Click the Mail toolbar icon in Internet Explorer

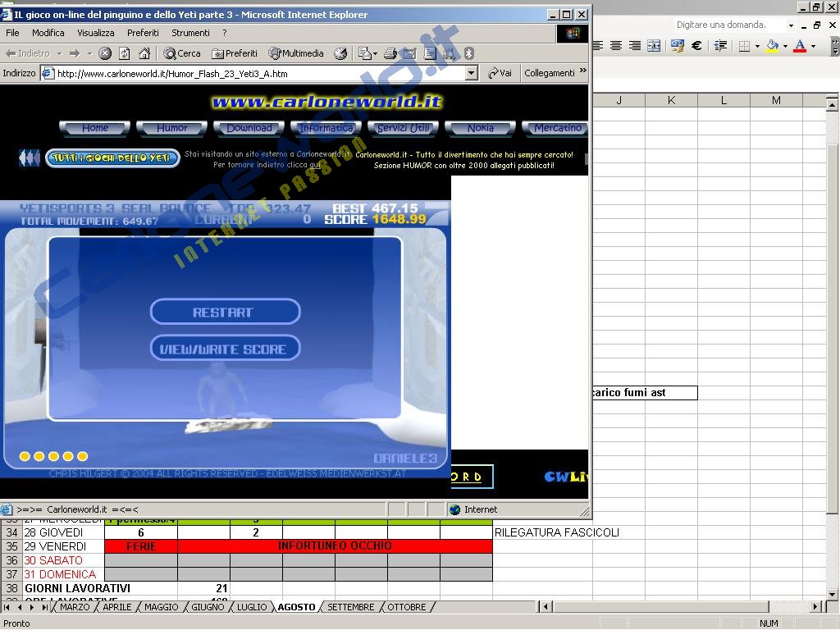[x=365, y=53]
